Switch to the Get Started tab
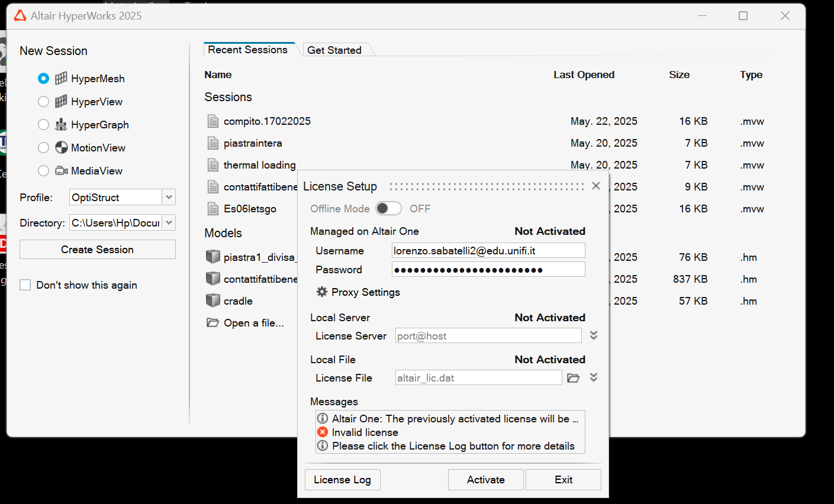834x504 pixels. click(334, 50)
